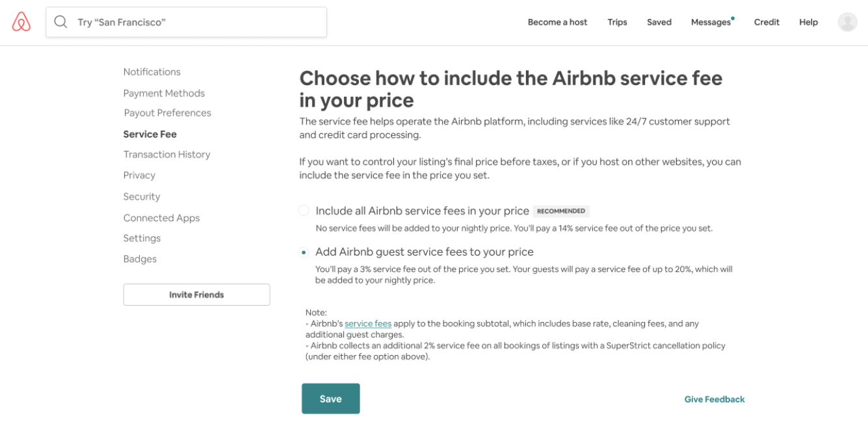Click the Airbnb logo icon
Viewport: 868px width, 424px height.
pos(21,22)
